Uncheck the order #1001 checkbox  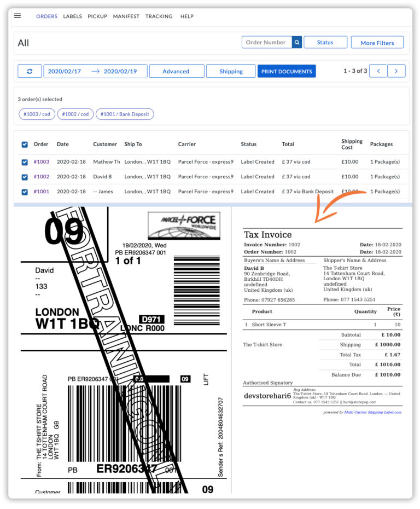(25, 192)
